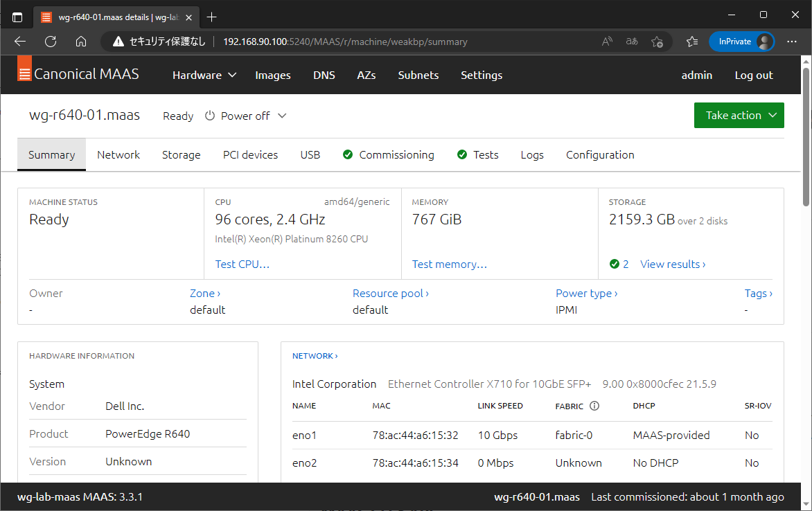This screenshot has height=511, width=812.
Task: Switch to the Storage tab
Action: (x=181, y=154)
